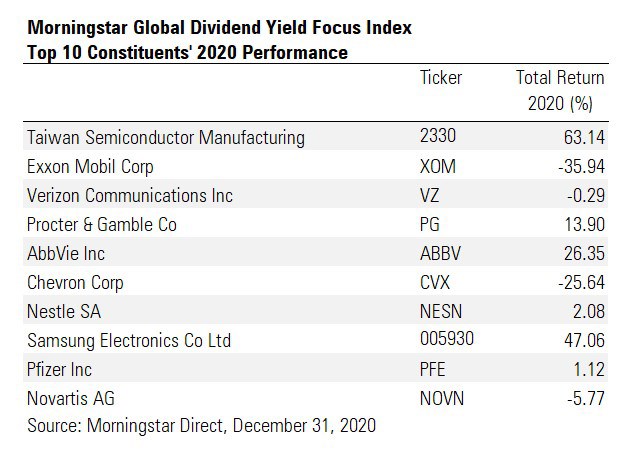Select the Exxon Mobil Corp company name
The height and width of the screenshot is (460, 642).
[x=90, y=166]
